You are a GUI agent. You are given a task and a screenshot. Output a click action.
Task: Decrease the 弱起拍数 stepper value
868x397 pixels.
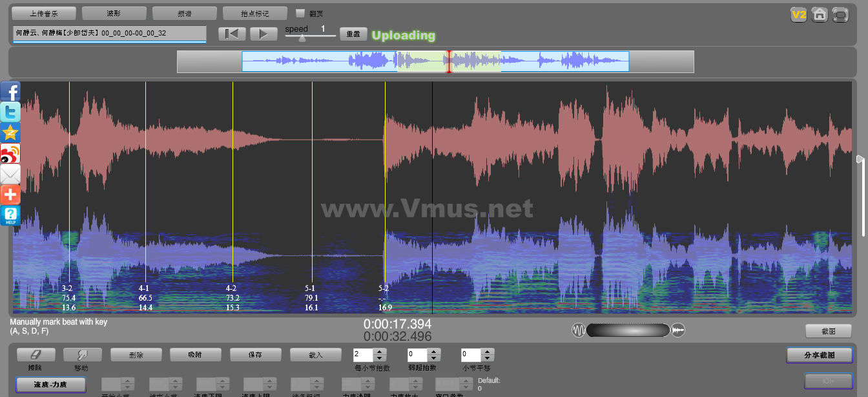pyautogui.click(x=433, y=358)
